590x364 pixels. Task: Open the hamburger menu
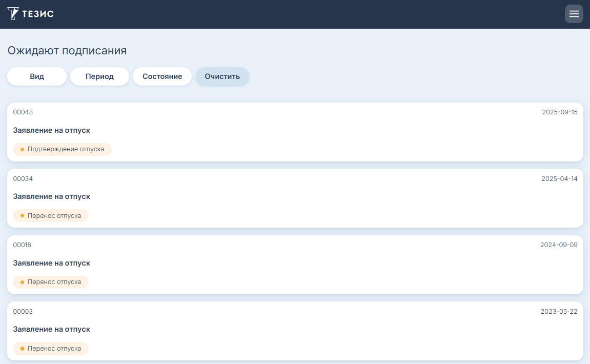pyautogui.click(x=574, y=14)
